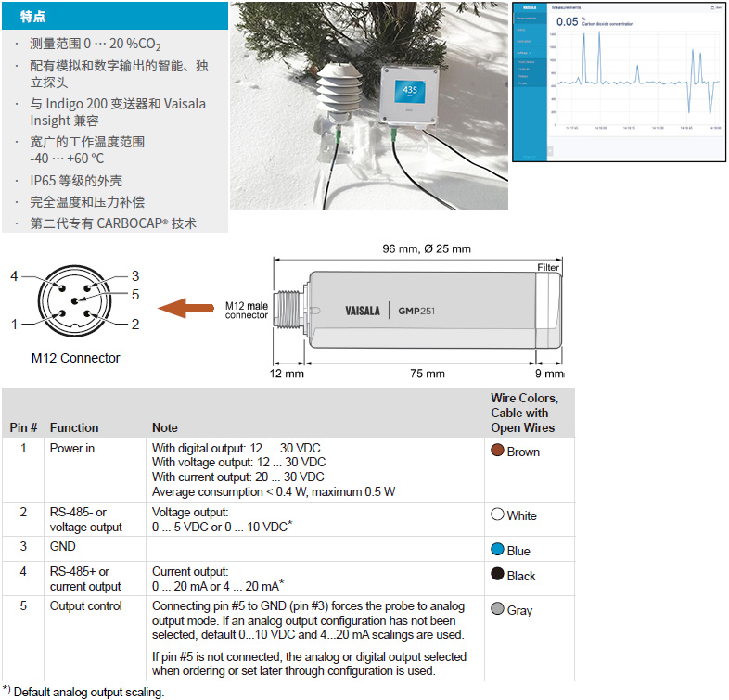Viewport: 729px width, 700px height.
Task: Click the Blue wire color dot
Action: coord(497,549)
